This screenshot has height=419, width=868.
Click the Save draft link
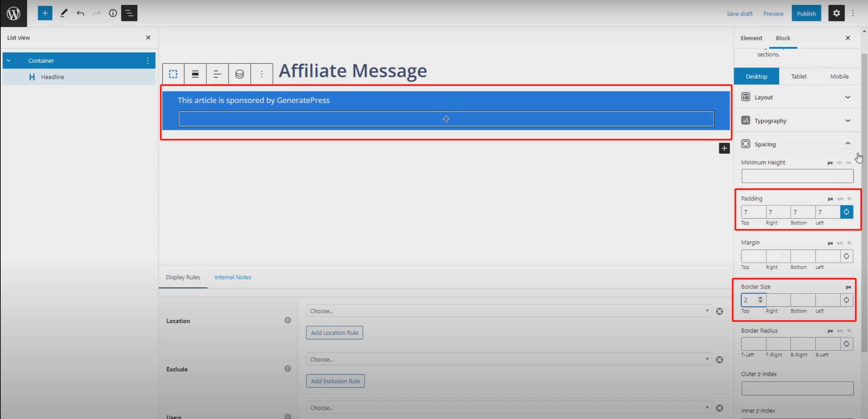point(739,13)
